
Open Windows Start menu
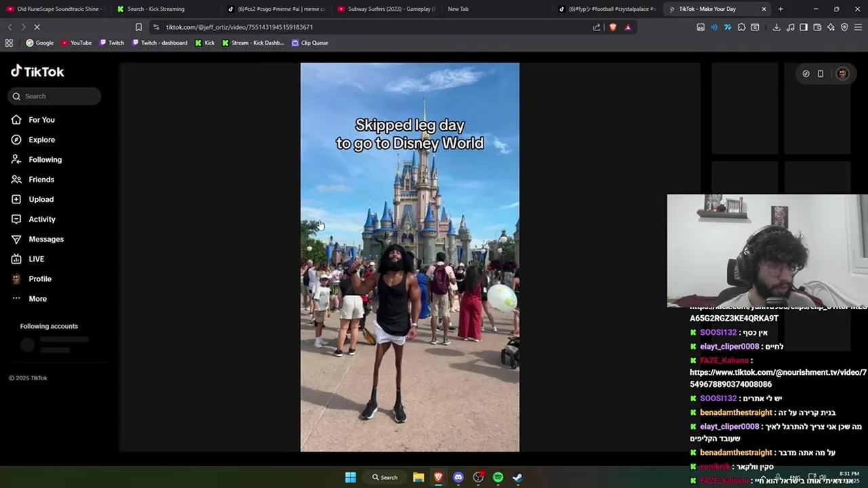click(351, 477)
